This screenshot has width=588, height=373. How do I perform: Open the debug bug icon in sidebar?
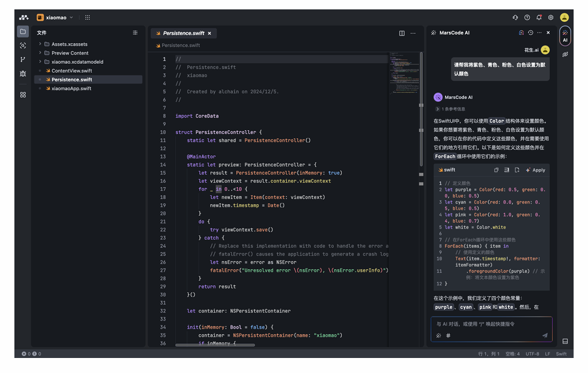(x=23, y=73)
